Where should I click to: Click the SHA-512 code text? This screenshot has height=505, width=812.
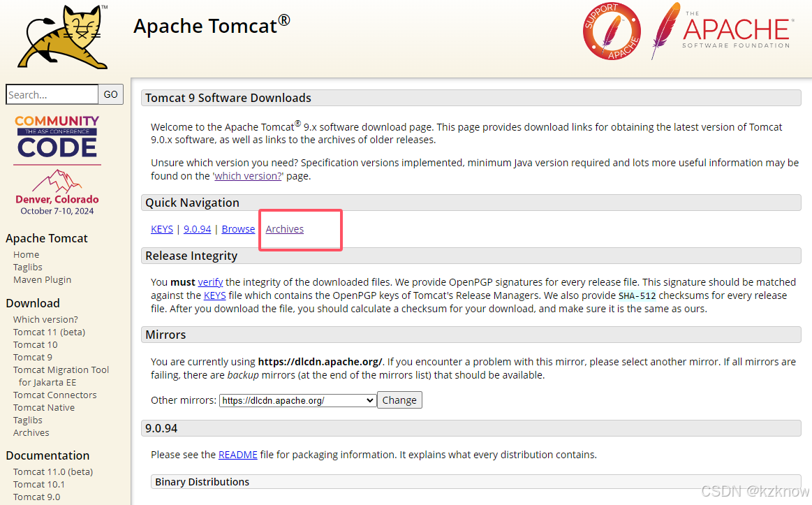637,295
